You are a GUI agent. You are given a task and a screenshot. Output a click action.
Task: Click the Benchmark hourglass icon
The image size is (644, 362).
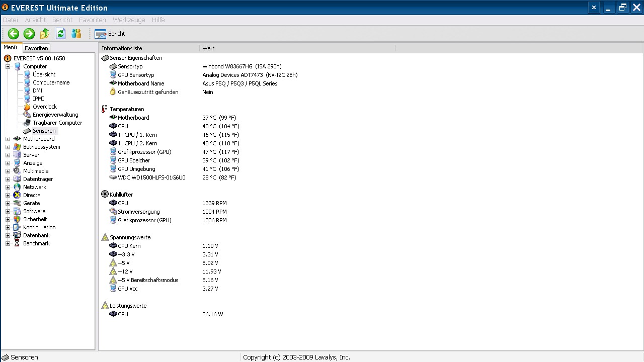(x=17, y=243)
